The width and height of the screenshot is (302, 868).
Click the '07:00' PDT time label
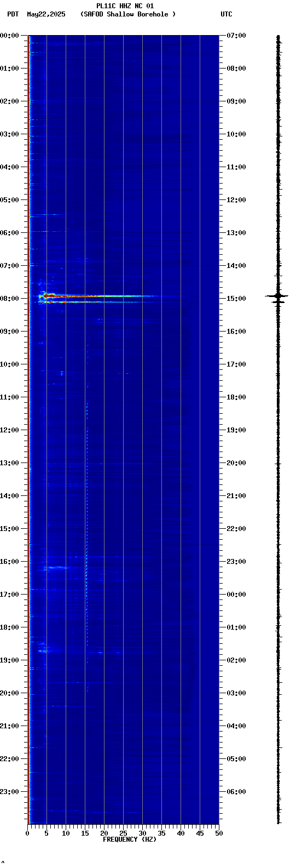pos(9,266)
